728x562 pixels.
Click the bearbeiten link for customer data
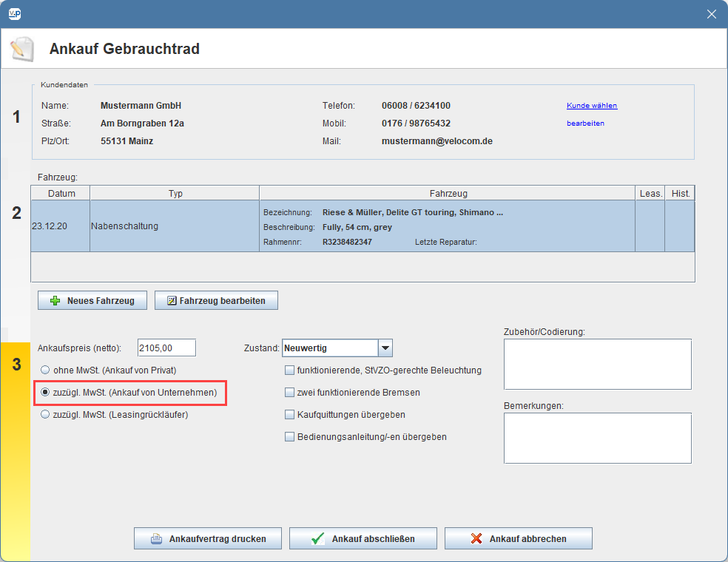(x=585, y=123)
